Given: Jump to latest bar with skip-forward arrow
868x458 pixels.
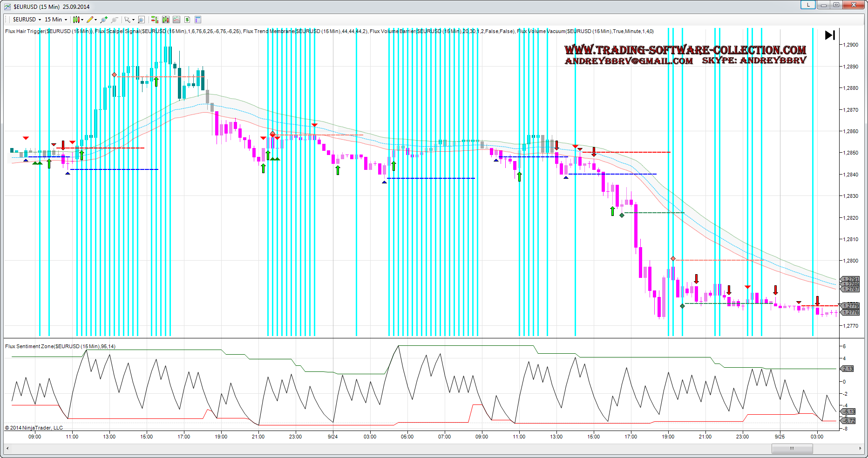Looking at the screenshot, I should coord(829,35).
